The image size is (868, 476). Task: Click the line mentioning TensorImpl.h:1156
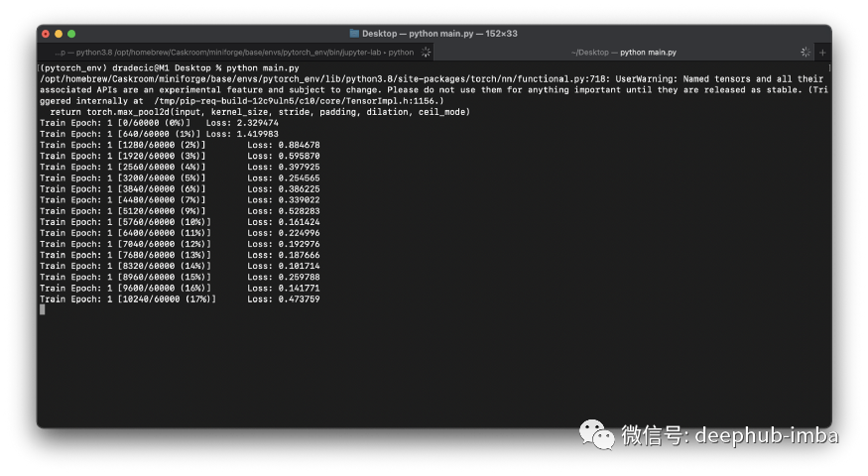[x=241, y=101]
